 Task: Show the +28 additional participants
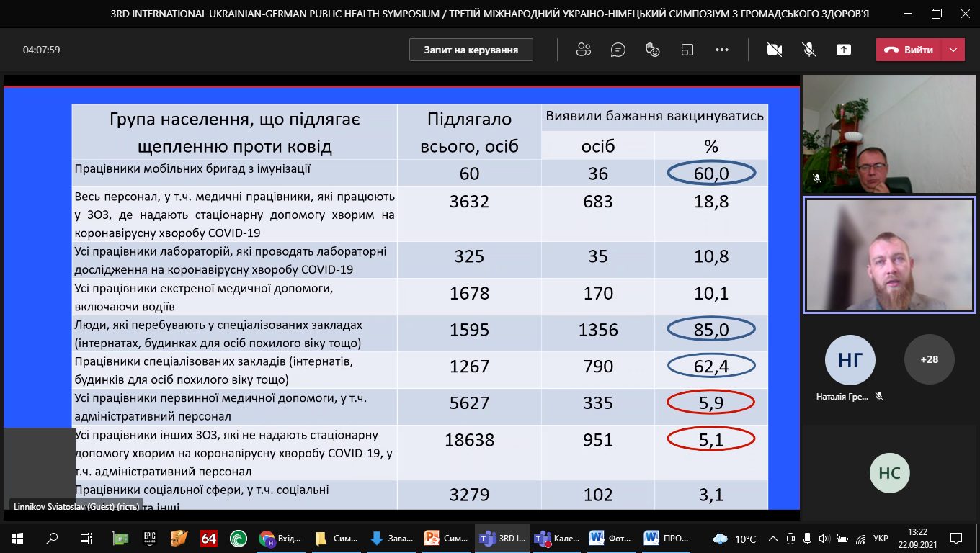(x=929, y=359)
